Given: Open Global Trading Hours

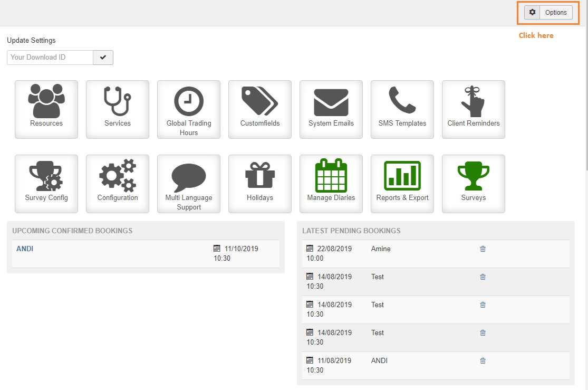Looking at the screenshot, I should tap(188, 109).
